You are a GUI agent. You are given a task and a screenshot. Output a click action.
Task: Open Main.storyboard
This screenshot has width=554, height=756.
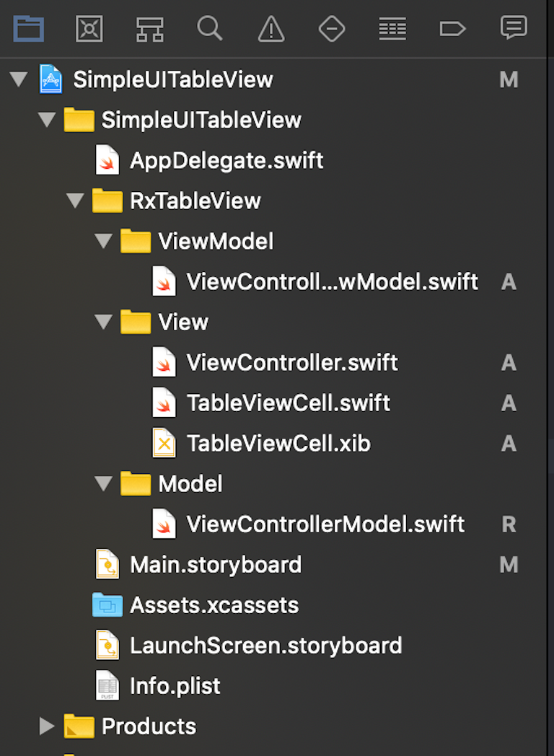point(215,565)
